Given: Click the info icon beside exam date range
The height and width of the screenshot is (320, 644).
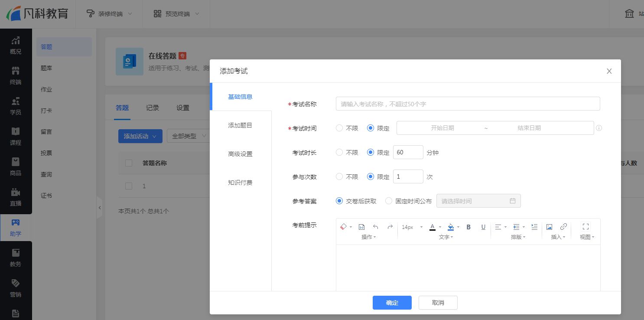Looking at the screenshot, I should (x=599, y=128).
